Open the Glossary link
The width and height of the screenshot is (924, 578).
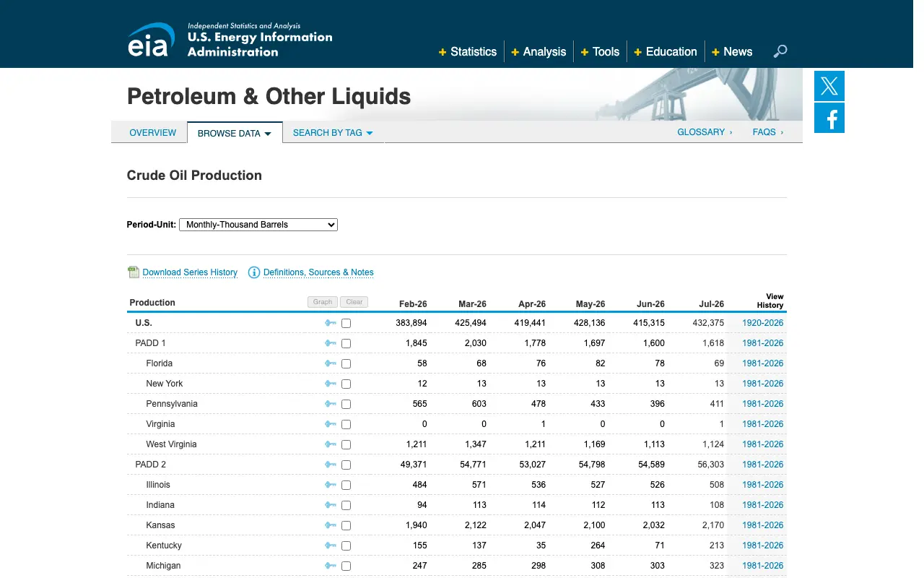(x=705, y=132)
